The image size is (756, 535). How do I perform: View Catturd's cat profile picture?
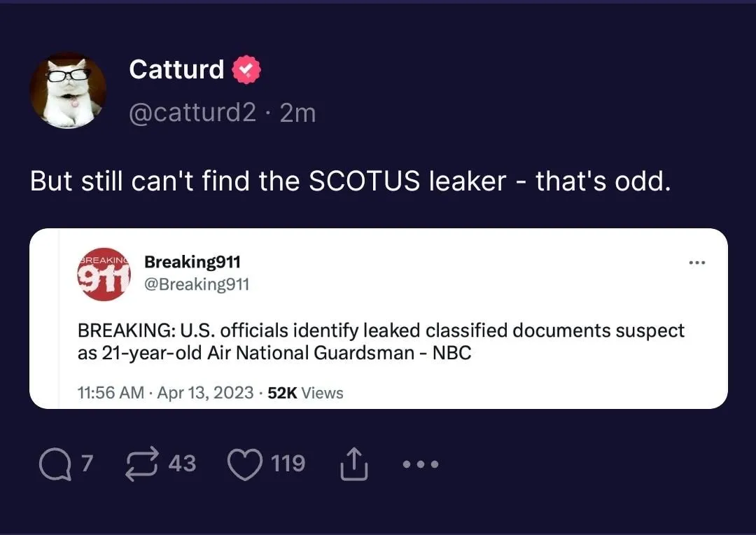pyautogui.click(x=67, y=92)
